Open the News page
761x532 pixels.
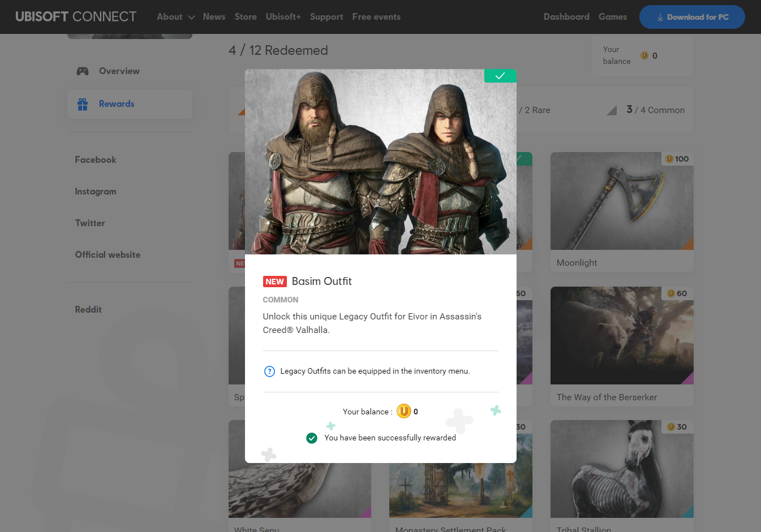click(214, 17)
